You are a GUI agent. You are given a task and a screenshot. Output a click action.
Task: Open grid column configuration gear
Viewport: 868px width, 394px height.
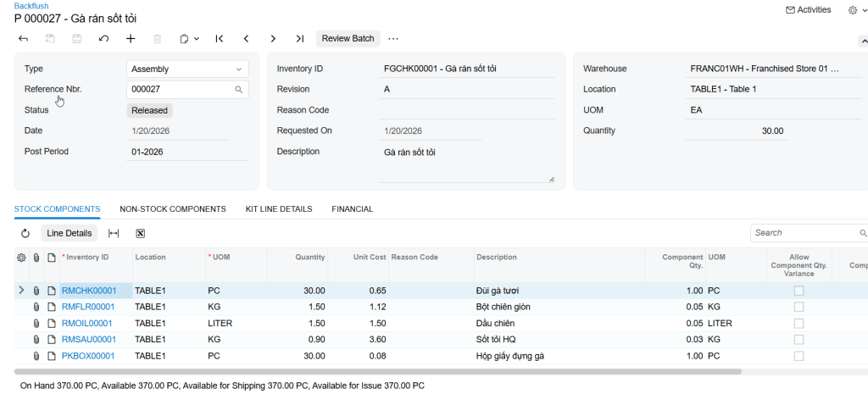coord(21,258)
